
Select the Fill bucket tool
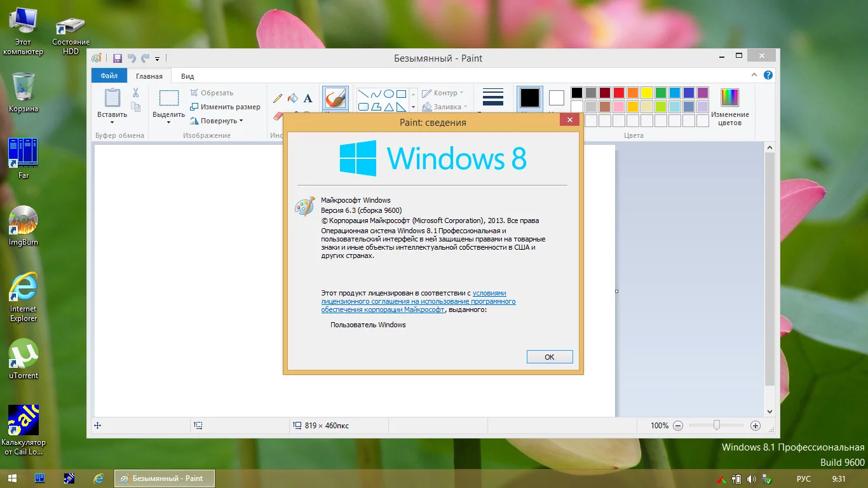point(293,98)
